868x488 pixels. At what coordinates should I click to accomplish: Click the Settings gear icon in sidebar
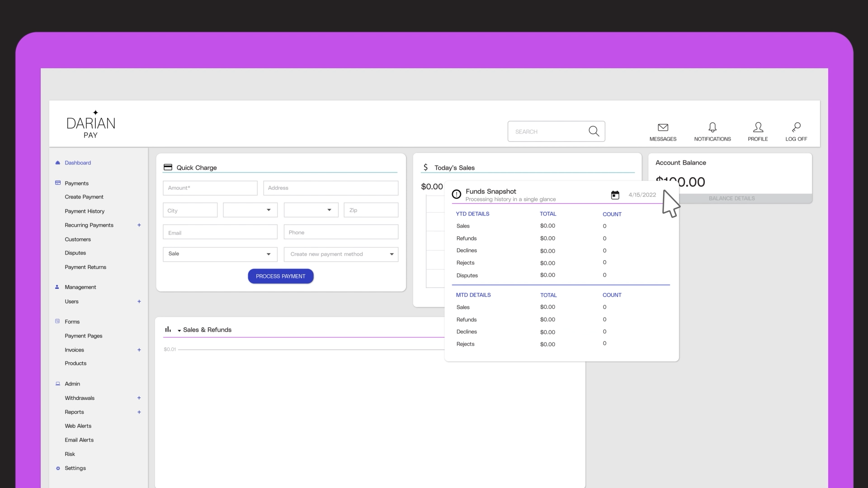coord(58,468)
